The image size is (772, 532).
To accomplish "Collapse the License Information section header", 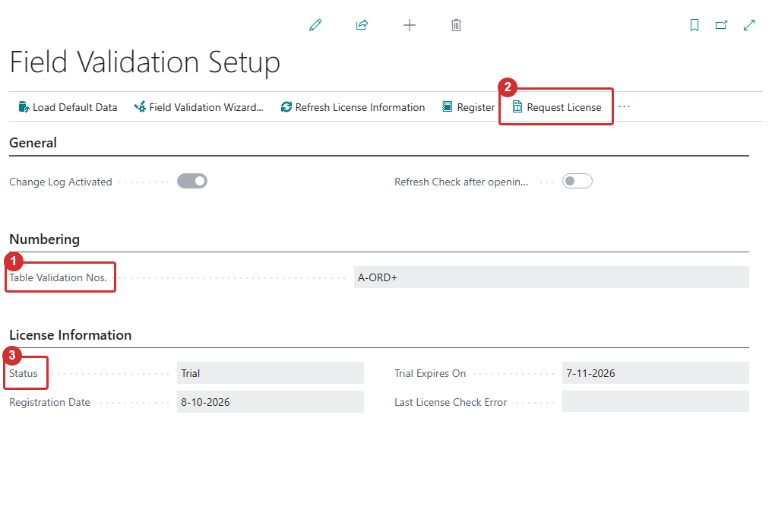I will coord(71,335).
